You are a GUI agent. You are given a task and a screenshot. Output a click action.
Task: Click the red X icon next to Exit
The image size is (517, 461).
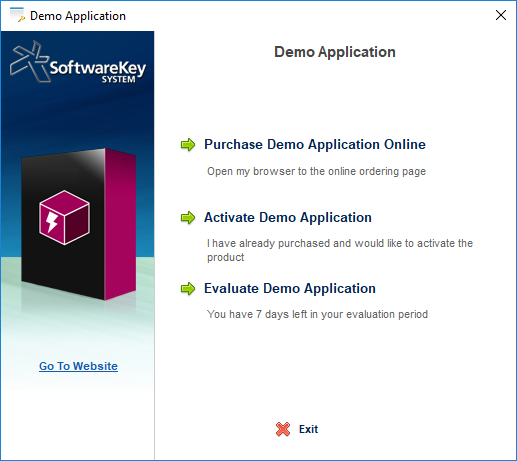[283, 429]
